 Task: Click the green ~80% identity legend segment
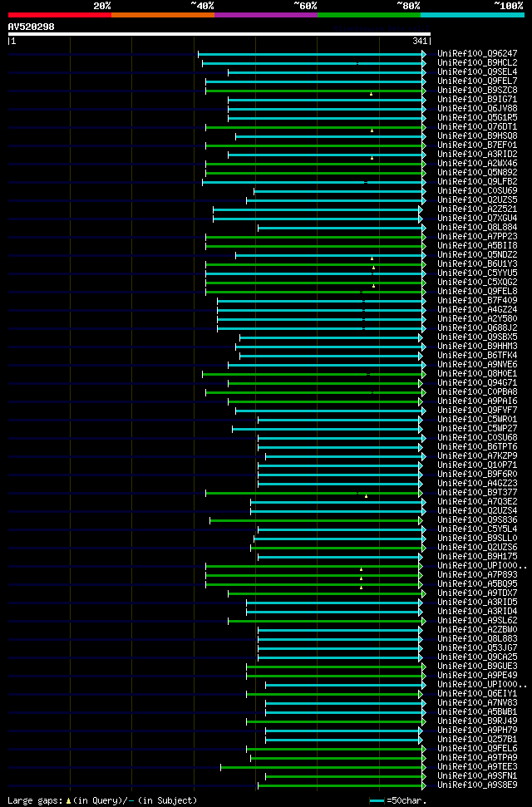370,15
